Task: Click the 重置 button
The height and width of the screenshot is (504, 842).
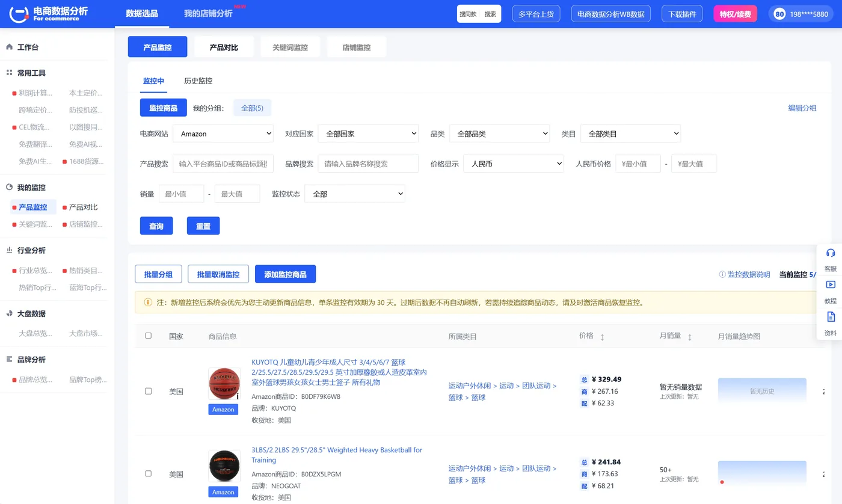Action: click(203, 226)
